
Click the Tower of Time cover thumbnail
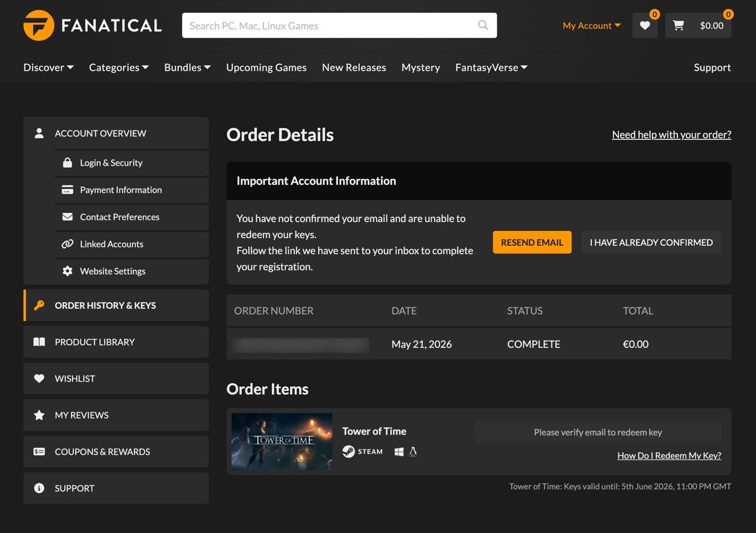pyautogui.click(x=282, y=441)
